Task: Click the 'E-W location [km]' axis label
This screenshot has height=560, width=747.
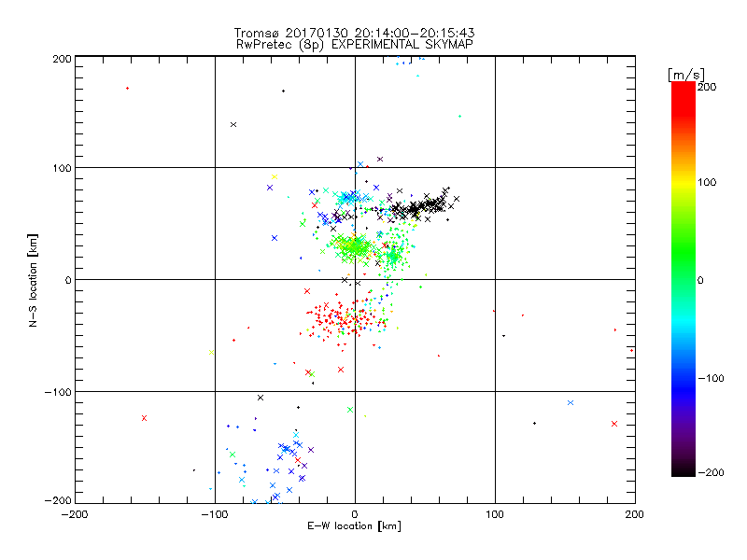Action: click(354, 525)
